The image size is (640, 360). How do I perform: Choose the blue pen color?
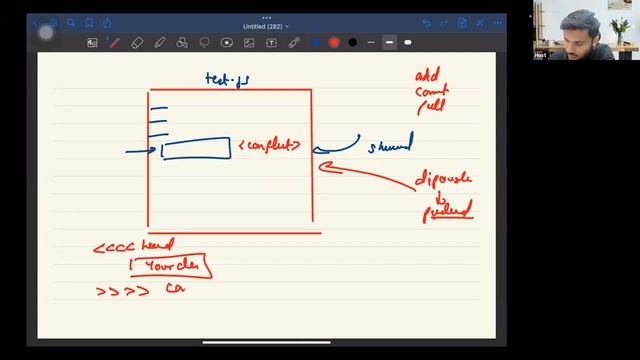click(x=316, y=42)
